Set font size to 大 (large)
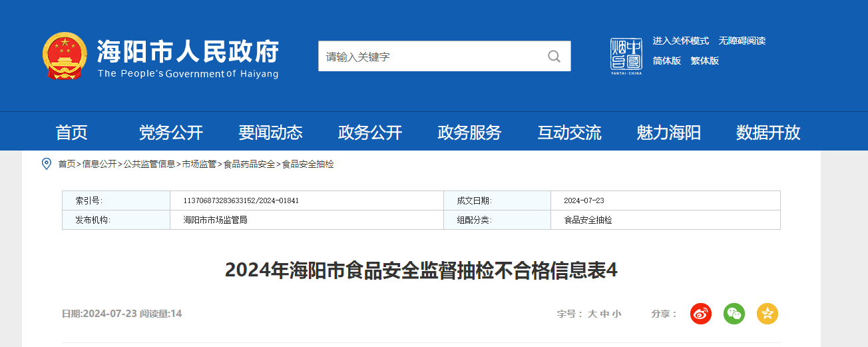This screenshot has width=868, height=347. pyautogui.click(x=592, y=314)
